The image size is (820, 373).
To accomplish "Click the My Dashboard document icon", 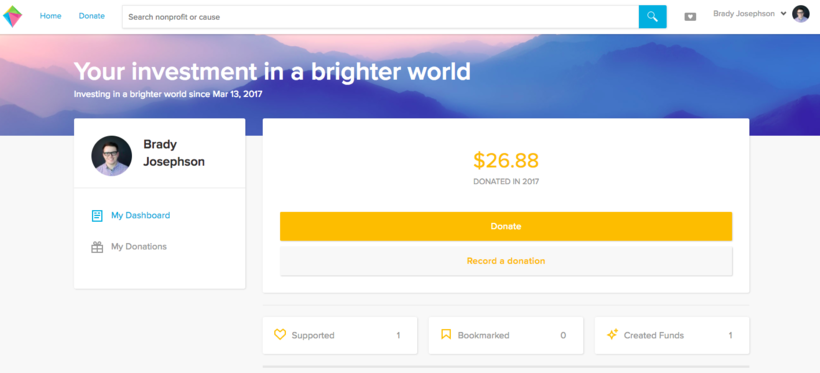I will pyautogui.click(x=97, y=216).
